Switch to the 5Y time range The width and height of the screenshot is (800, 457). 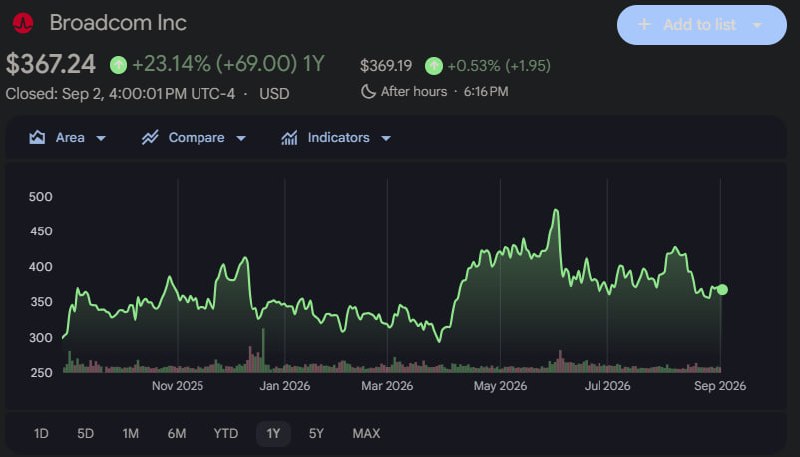316,434
